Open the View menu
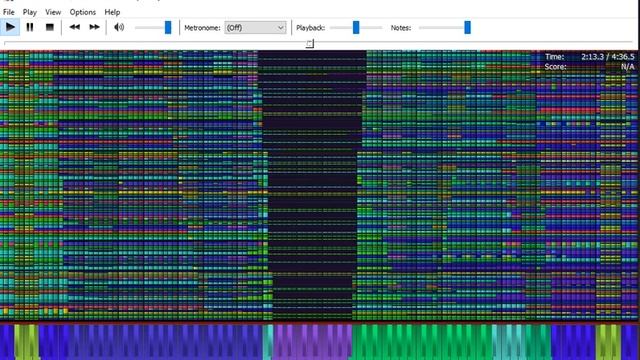The height and width of the screenshot is (360, 640). (53, 12)
